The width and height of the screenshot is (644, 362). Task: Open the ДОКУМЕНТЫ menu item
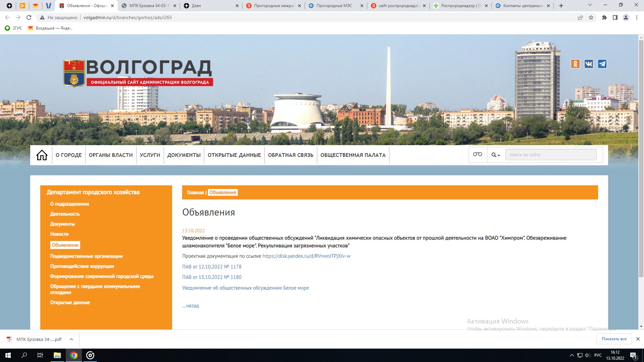pyautogui.click(x=184, y=155)
